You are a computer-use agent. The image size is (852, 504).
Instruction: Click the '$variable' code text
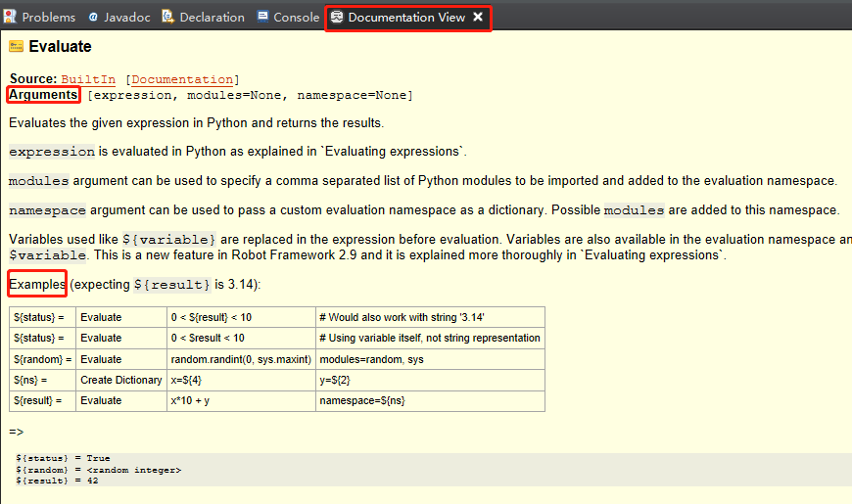48,255
